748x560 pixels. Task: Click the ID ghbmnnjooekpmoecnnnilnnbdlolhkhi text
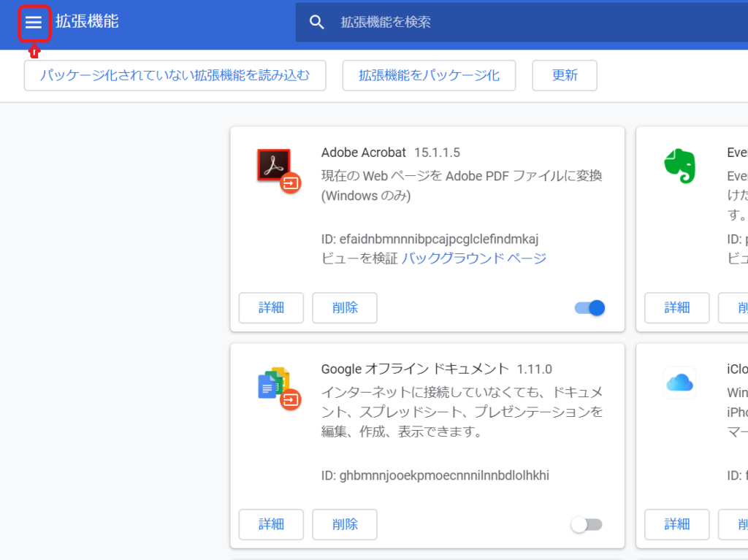pyautogui.click(x=435, y=475)
